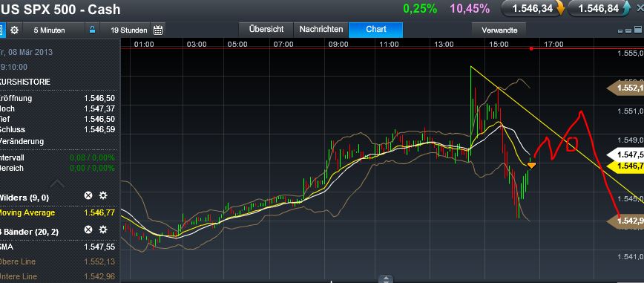Viewport: 644px width, 283px height.
Task: Click the 1.542,9 lower band price tag
Action: point(625,221)
